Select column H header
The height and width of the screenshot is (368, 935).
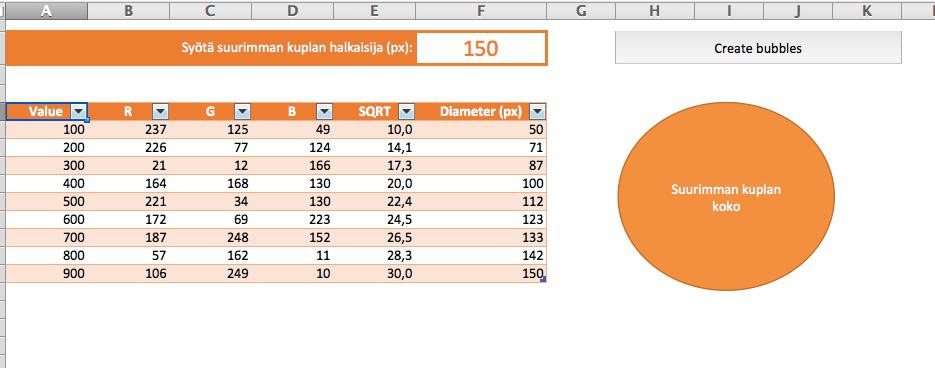pos(654,10)
